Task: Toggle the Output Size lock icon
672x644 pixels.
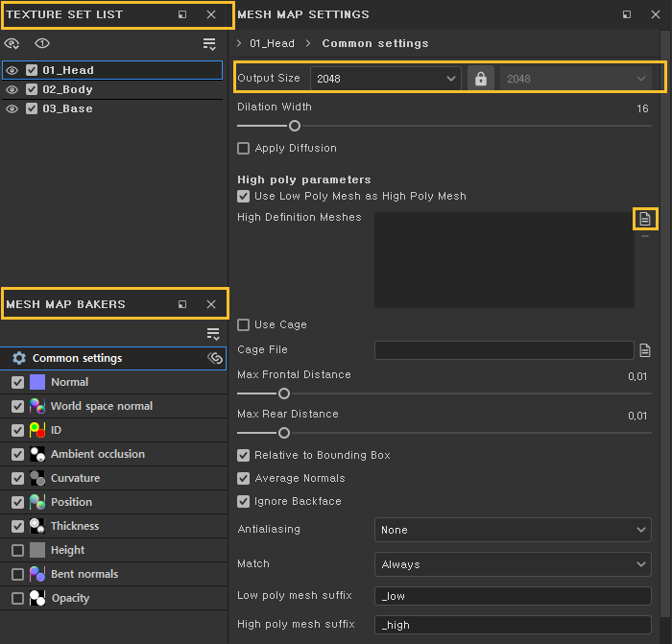Action: click(x=480, y=79)
